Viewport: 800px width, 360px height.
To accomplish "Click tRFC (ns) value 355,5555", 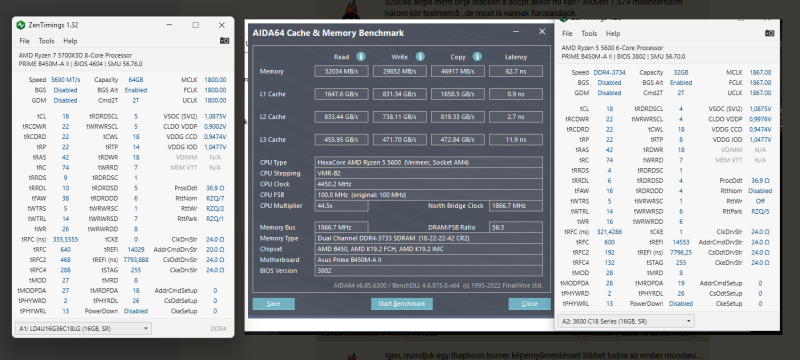I will (x=65, y=239).
